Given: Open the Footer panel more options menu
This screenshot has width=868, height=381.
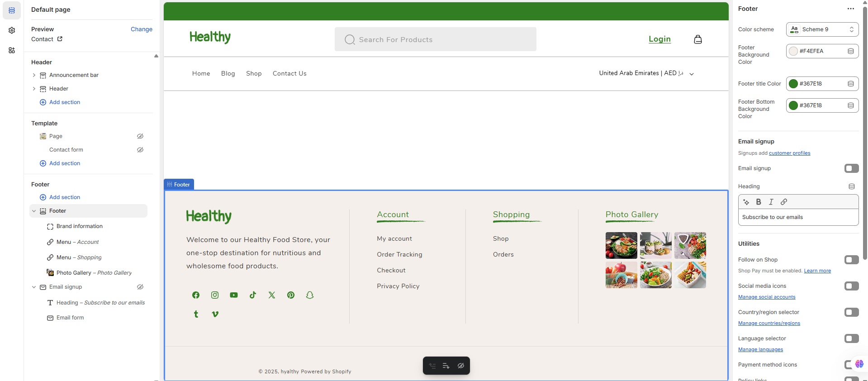Looking at the screenshot, I should (x=850, y=9).
